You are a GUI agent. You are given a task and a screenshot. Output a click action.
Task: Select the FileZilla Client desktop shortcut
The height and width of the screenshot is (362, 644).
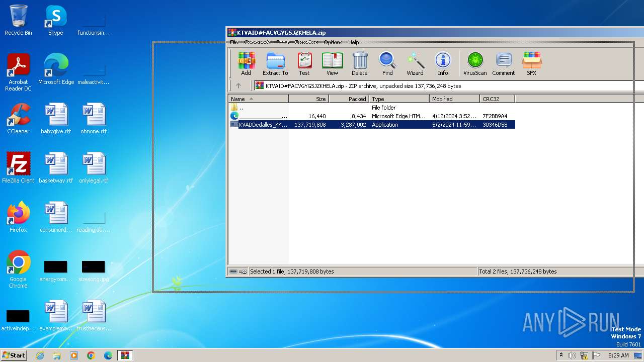point(18,168)
